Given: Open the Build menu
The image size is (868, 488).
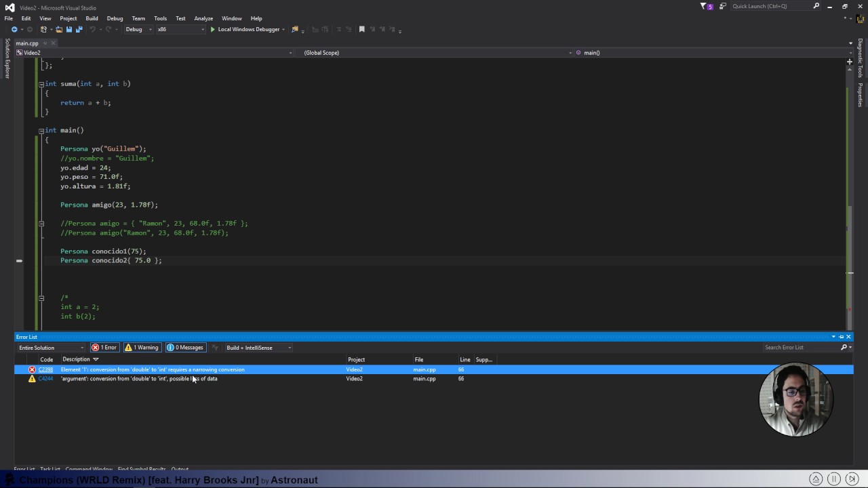Looking at the screenshot, I should [x=92, y=18].
